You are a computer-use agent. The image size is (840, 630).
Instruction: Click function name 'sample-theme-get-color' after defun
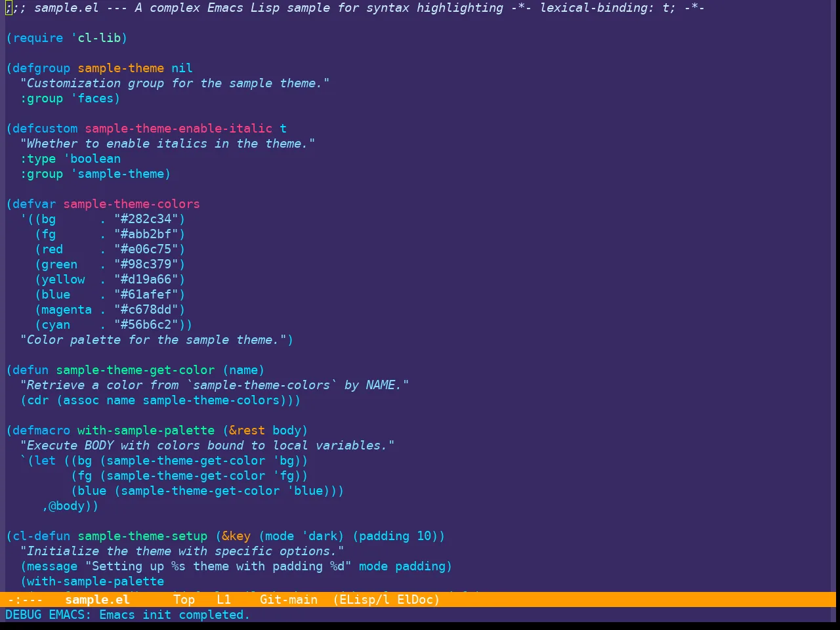(135, 370)
